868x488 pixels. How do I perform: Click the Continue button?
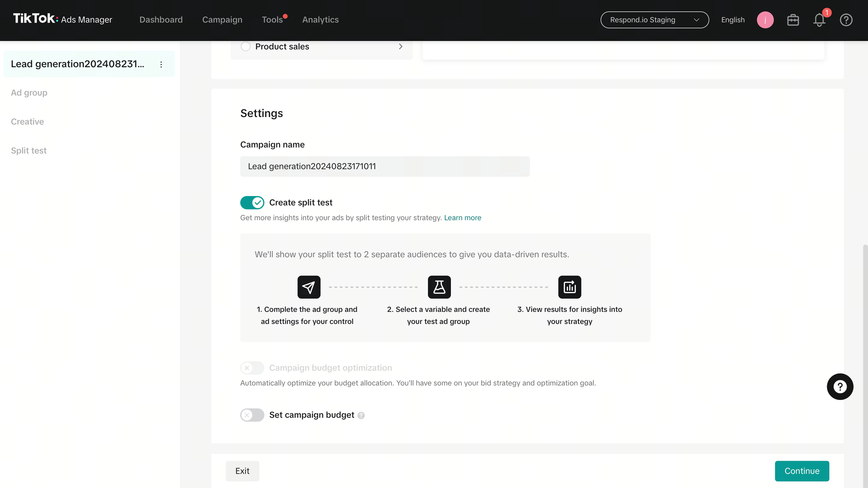pyautogui.click(x=802, y=471)
